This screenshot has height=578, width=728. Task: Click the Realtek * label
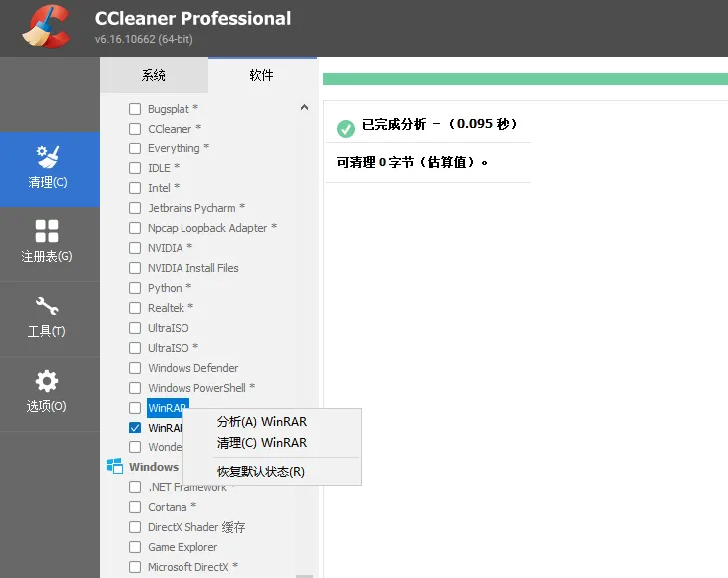(171, 308)
